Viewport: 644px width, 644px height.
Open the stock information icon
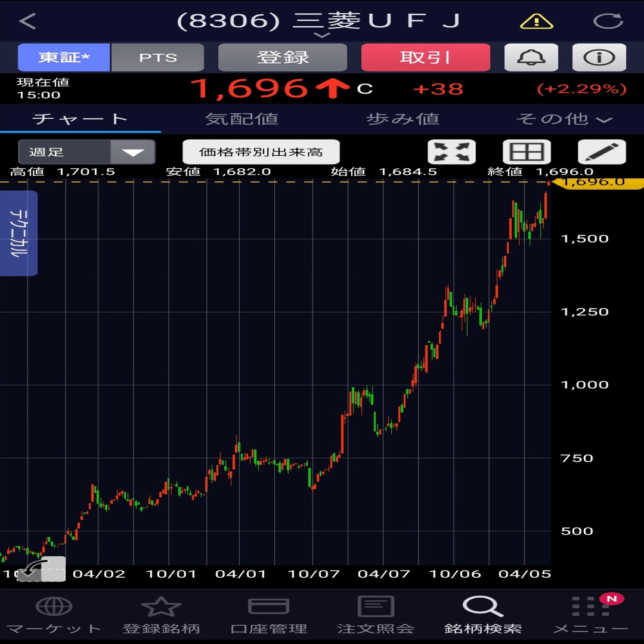point(599,57)
